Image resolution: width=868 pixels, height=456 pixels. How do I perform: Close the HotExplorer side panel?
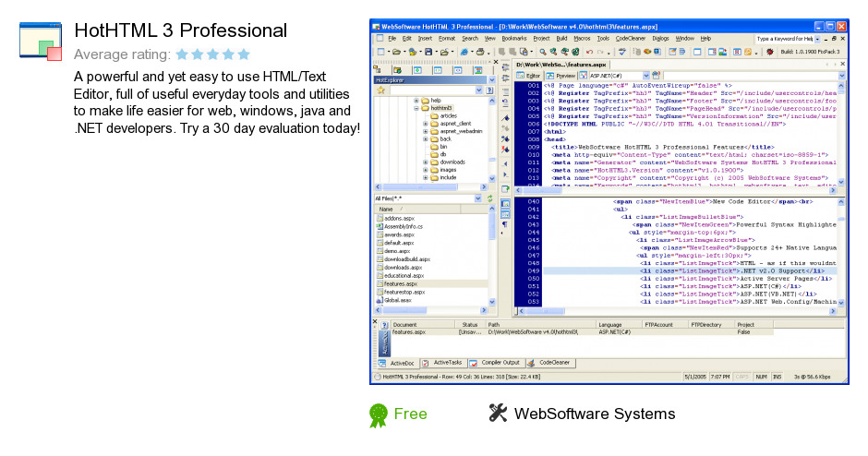[496, 62]
